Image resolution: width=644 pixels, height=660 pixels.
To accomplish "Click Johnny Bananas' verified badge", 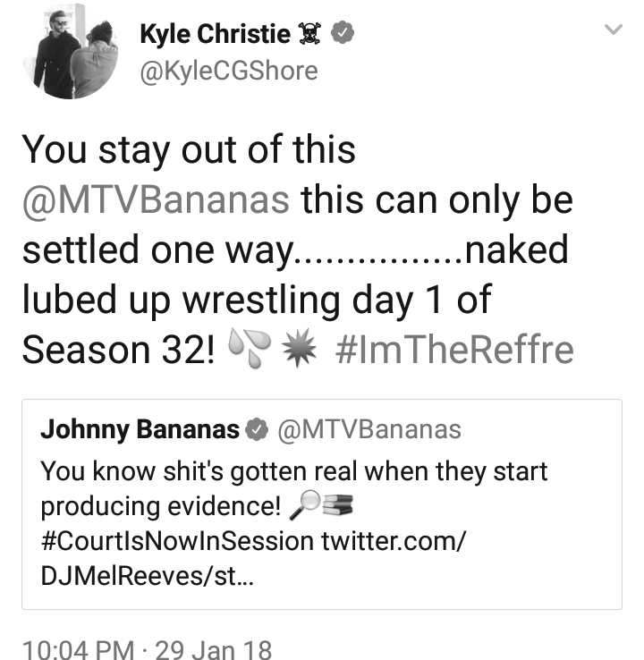I will [257, 430].
